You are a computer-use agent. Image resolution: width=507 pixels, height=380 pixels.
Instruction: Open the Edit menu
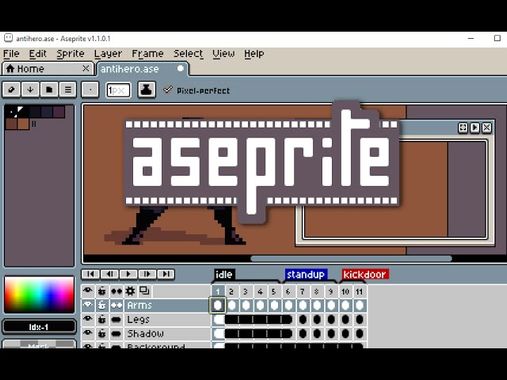pyautogui.click(x=37, y=54)
